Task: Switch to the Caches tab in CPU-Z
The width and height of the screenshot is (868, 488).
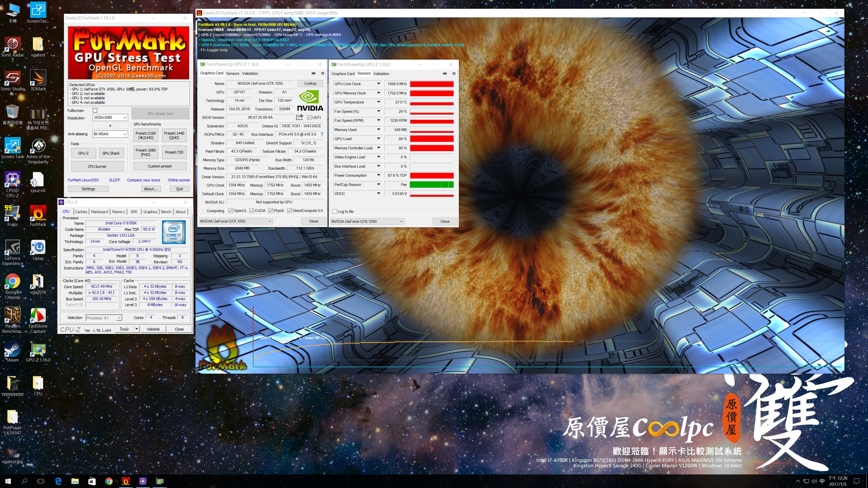Action: click(x=81, y=211)
